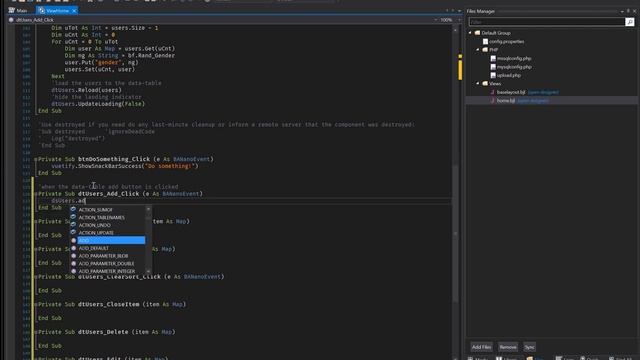Click the baselayout.bjl layout file icon
This screenshot has height=360, width=640.
[493, 92]
